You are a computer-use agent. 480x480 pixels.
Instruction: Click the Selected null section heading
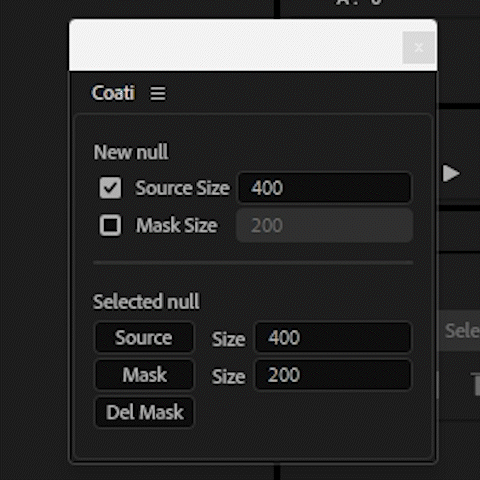[146, 302]
